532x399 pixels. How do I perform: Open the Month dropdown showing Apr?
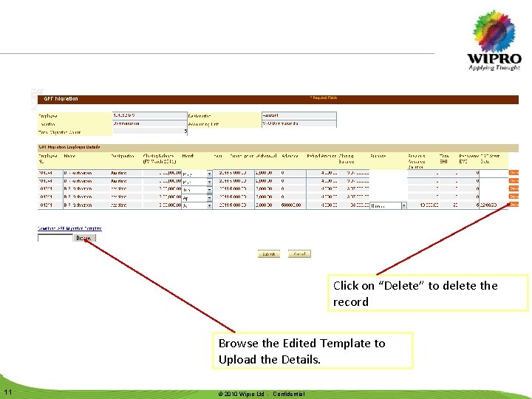click(x=197, y=197)
